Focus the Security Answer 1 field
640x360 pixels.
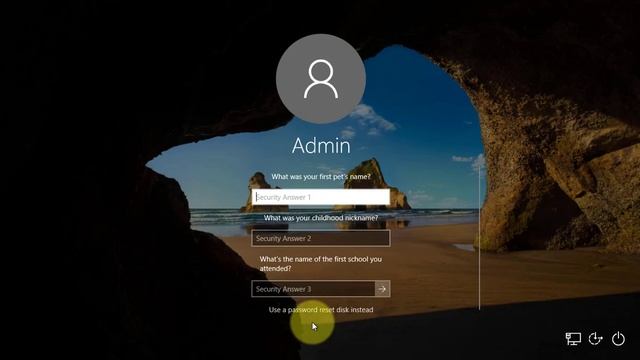321,197
